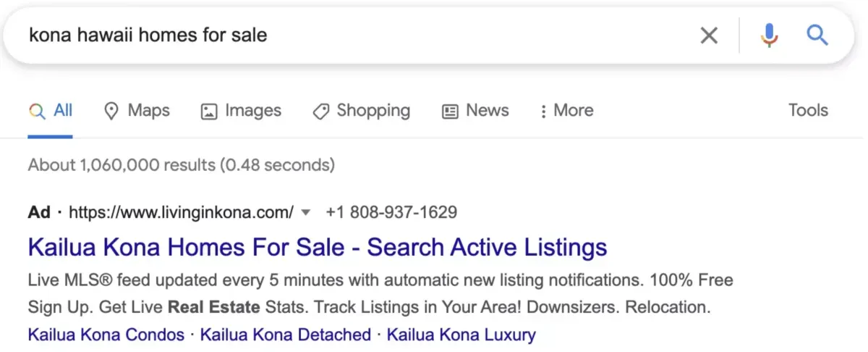Click the map pin icon beside Maps
The height and width of the screenshot is (352, 868).
tap(111, 111)
